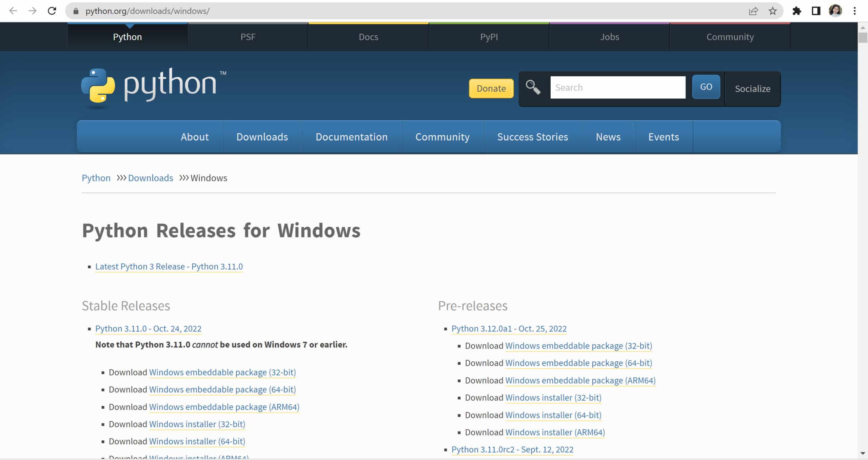The height and width of the screenshot is (460, 868).
Task: Click the Python breadcrumb link
Action: (x=96, y=177)
